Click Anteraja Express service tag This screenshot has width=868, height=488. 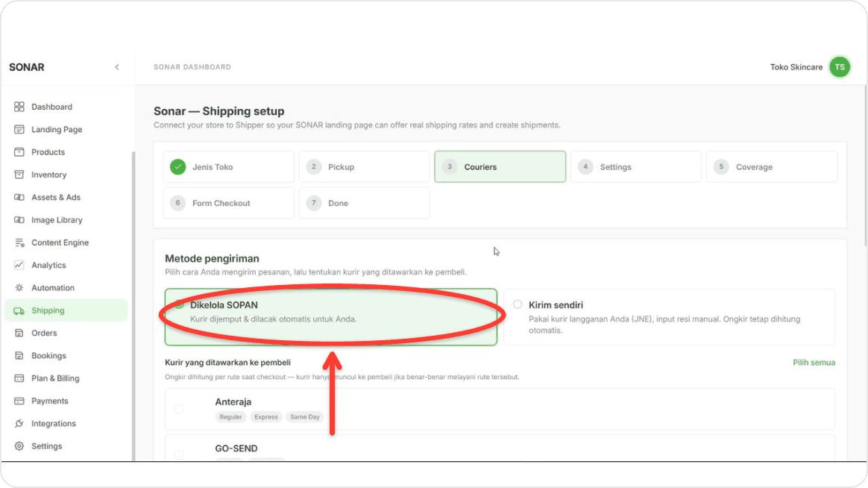pyautogui.click(x=266, y=416)
